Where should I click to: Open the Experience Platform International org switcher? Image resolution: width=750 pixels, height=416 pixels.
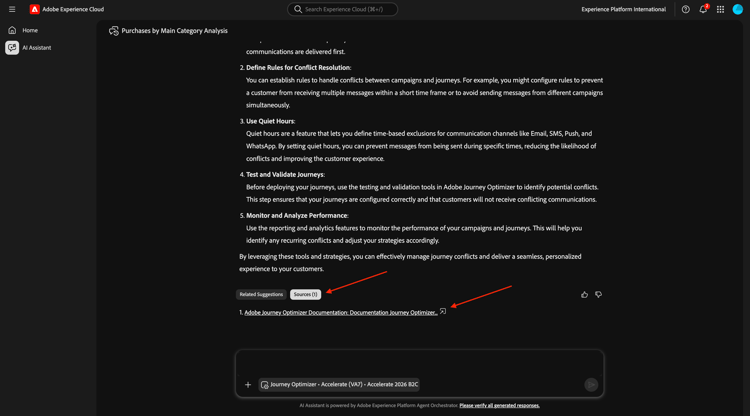(623, 9)
